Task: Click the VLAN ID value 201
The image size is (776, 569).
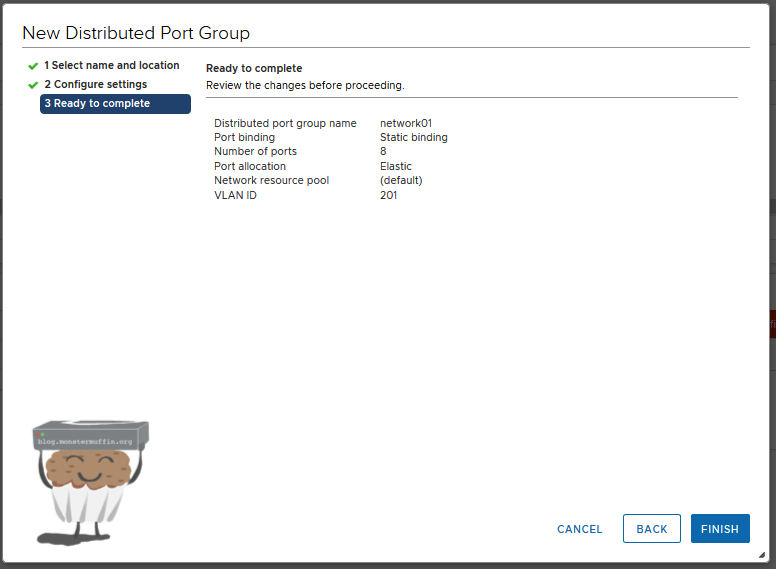Action: [388, 195]
